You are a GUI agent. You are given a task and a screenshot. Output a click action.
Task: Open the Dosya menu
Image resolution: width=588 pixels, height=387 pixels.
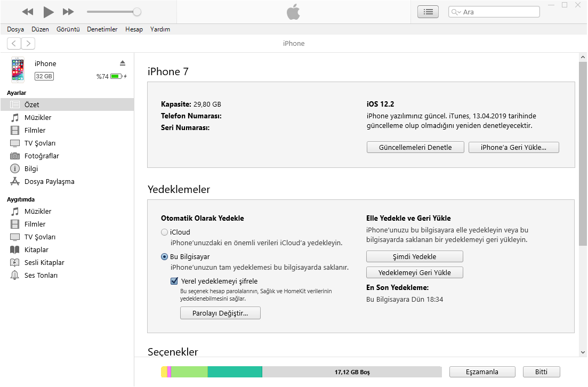tap(15, 29)
